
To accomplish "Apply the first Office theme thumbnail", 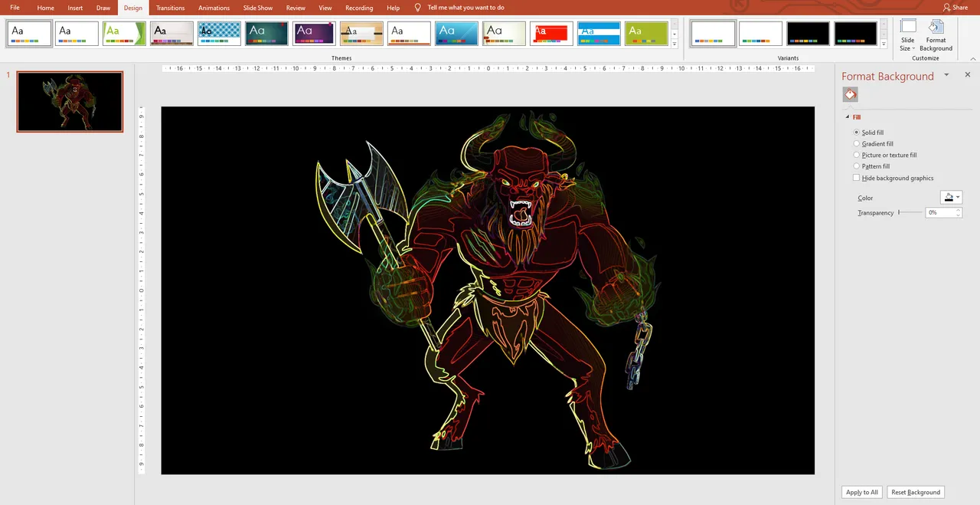I will tap(30, 33).
